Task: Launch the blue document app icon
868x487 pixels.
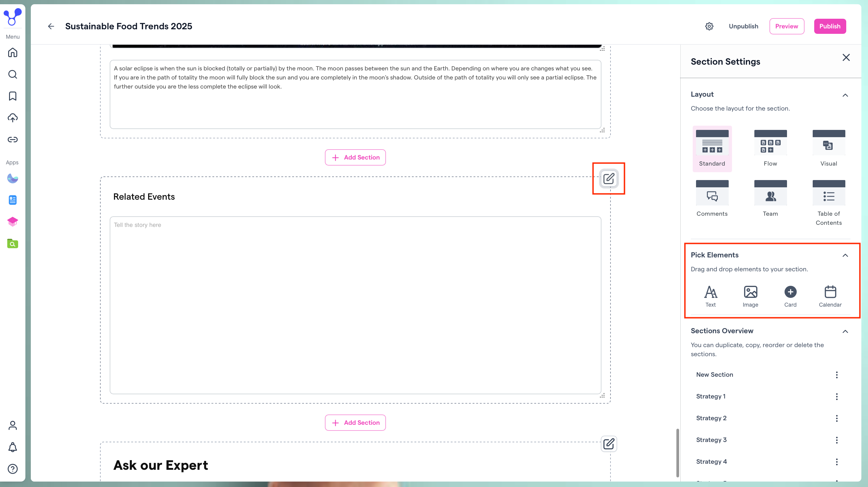Action: 12,200
